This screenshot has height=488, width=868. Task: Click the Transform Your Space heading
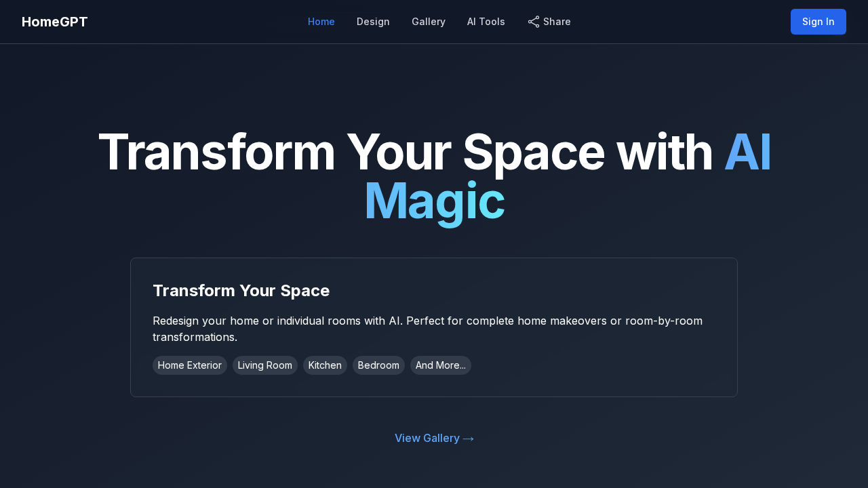tap(241, 291)
